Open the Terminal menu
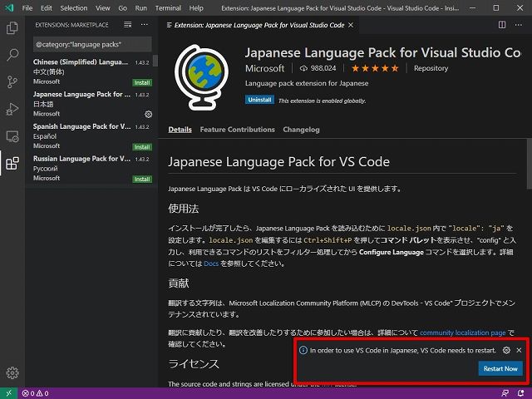This screenshot has width=532, height=399. (x=168, y=7)
